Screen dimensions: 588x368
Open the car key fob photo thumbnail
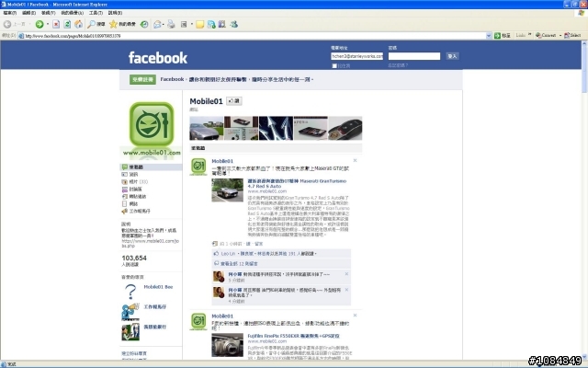point(345,128)
